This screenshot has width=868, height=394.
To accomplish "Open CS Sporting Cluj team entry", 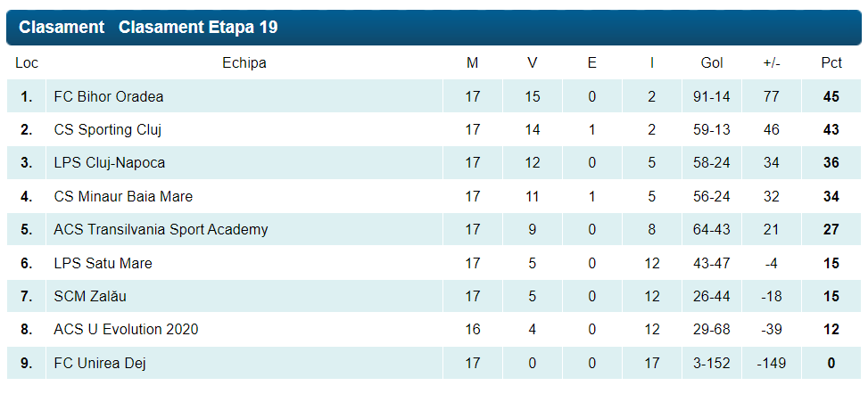I will tap(107, 129).
